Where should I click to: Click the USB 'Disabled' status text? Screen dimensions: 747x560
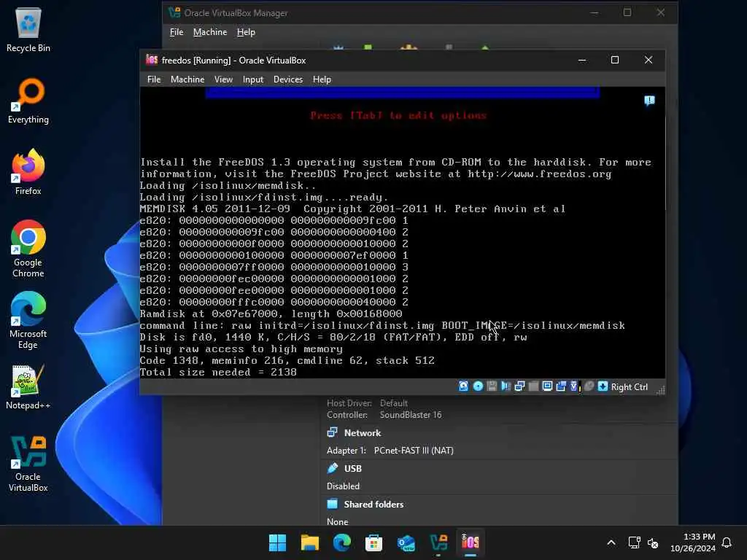343,486
